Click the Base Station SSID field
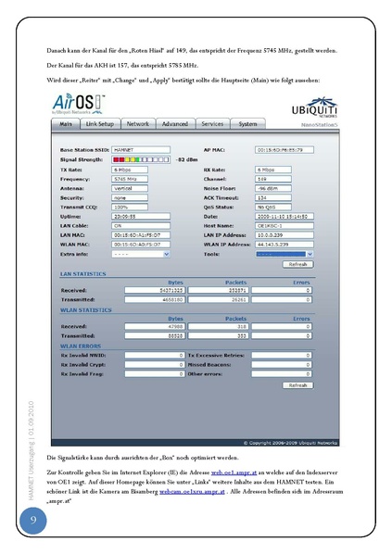The height and width of the screenshot is (554, 392). pos(141,150)
